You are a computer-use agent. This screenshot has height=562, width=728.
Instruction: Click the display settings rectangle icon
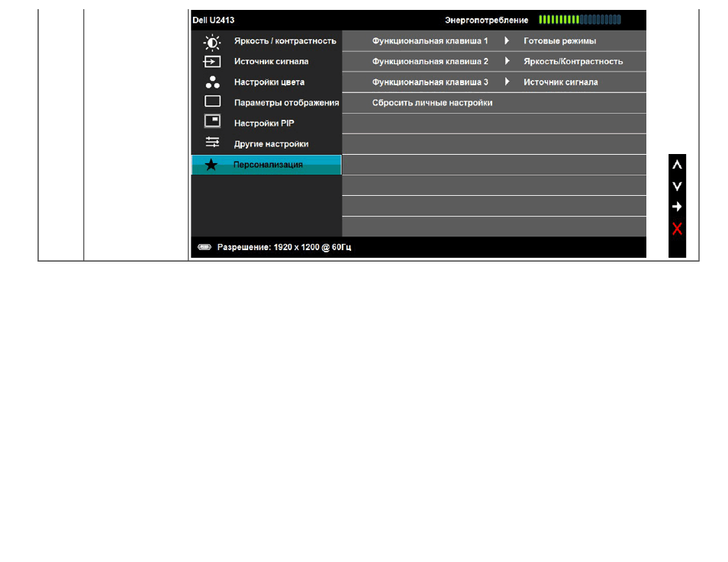pyautogui.click(x=212, y=101)
